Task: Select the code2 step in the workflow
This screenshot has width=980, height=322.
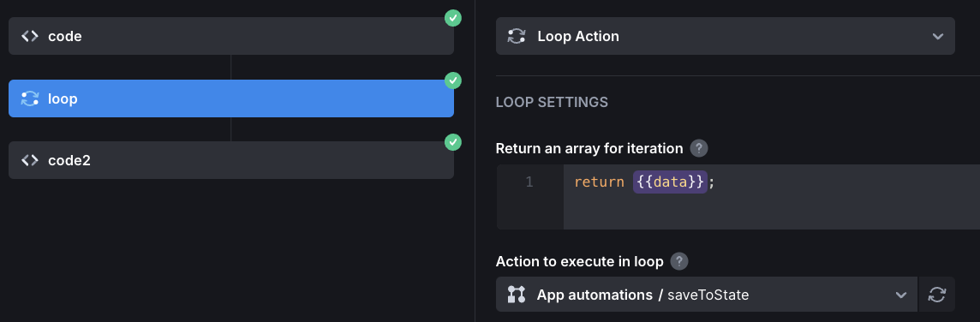Action: point(230,160)
